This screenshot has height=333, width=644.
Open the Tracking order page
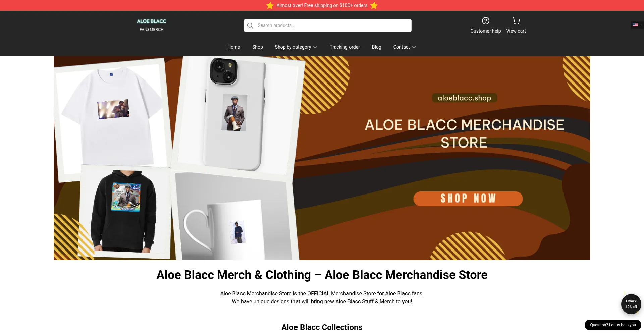tap(345, 47)
